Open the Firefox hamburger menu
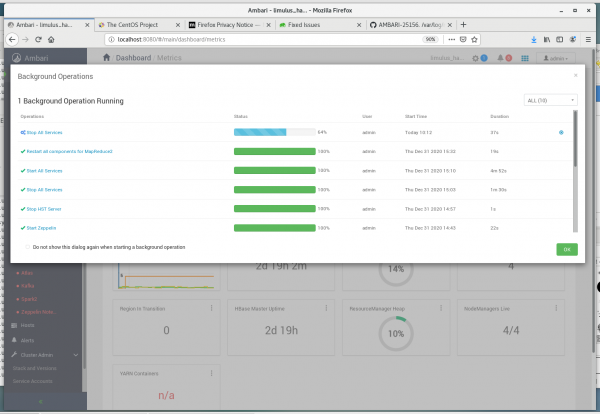The height and width of the screenshot is (414, 600). [x=588, y=39]
